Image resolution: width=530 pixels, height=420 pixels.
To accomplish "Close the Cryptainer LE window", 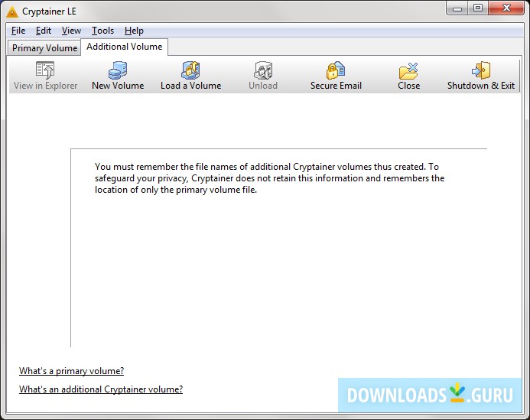I will [x=506, y=8].
